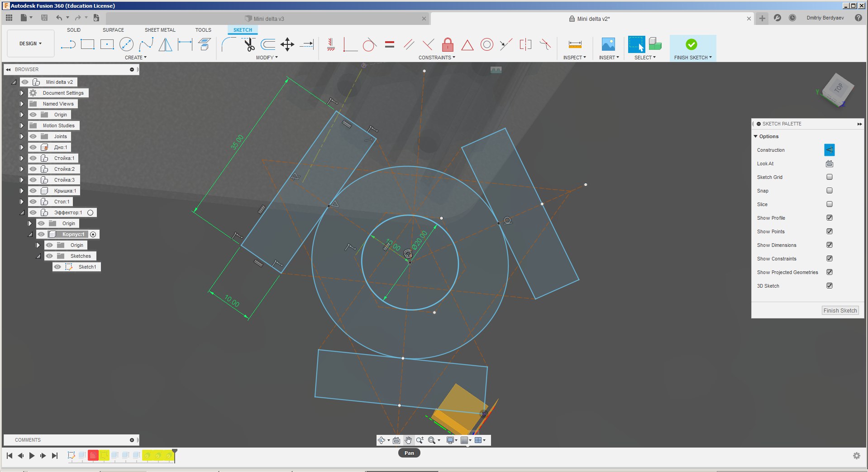The image size is (868, 472).
Task: Open the SELECT dropdown label
Action: point(645,58)
